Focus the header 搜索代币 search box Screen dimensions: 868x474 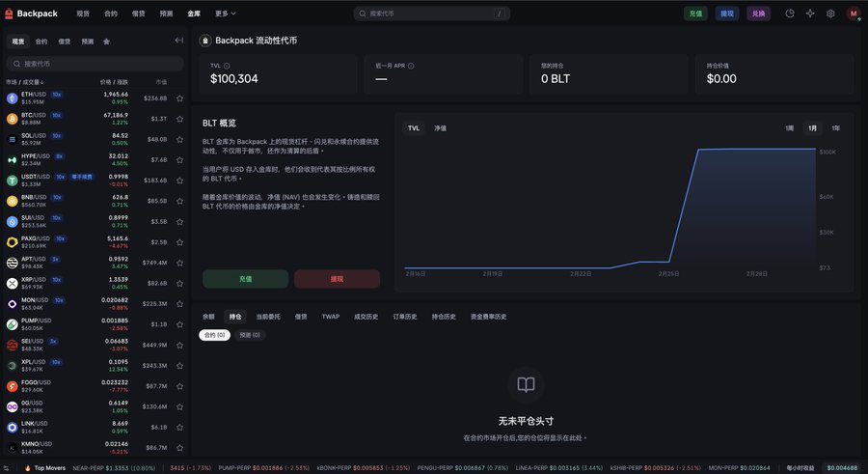[432, 14]
